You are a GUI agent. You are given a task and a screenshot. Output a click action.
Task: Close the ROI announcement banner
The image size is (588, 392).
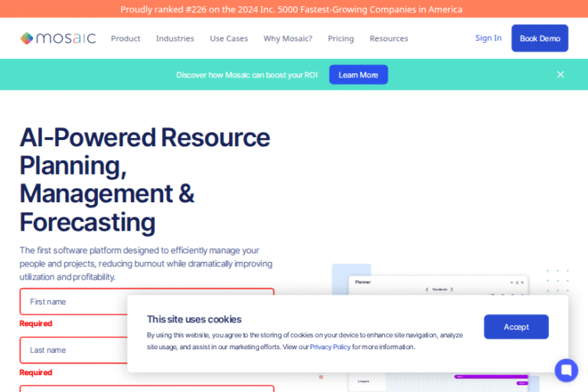point(560,74)
